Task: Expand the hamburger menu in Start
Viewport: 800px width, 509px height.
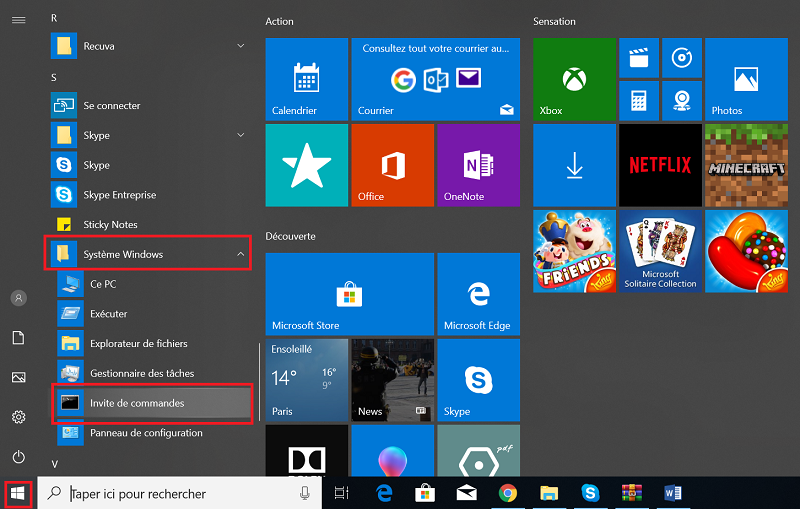Action: pyautogui.click(x=19, y=20)
